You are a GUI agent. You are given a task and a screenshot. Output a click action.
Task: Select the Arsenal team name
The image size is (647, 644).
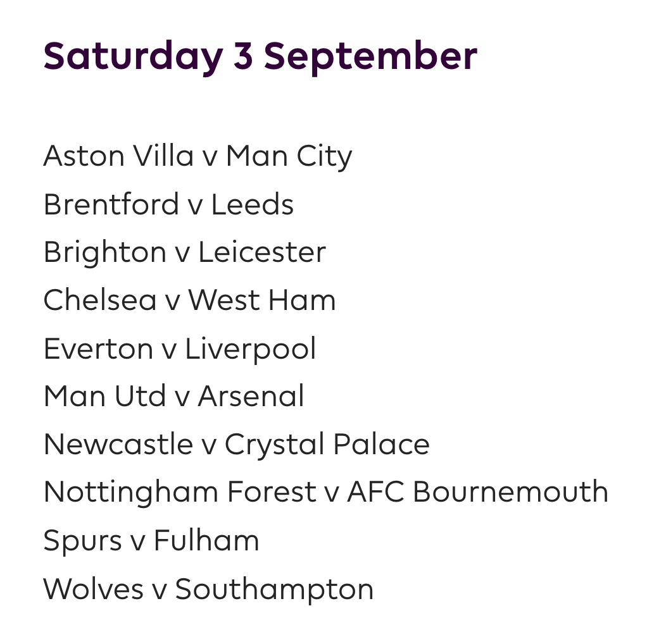[251, 397]
